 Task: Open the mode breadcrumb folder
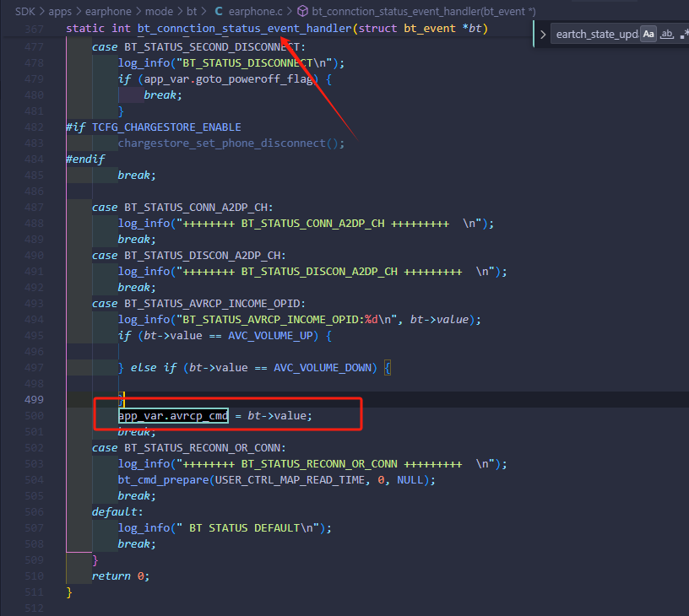[x=159, y=12]
